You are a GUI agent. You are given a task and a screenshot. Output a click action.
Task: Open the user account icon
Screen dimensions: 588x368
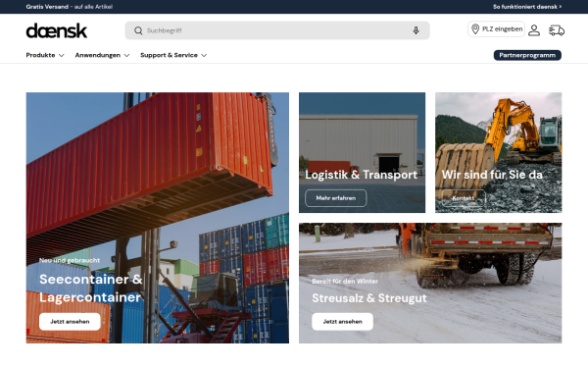point(534,30)
